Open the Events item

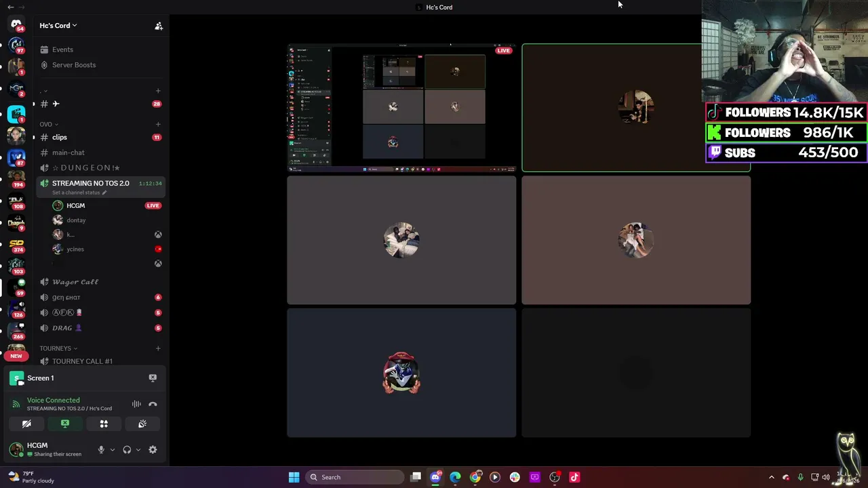coord(101,49)
